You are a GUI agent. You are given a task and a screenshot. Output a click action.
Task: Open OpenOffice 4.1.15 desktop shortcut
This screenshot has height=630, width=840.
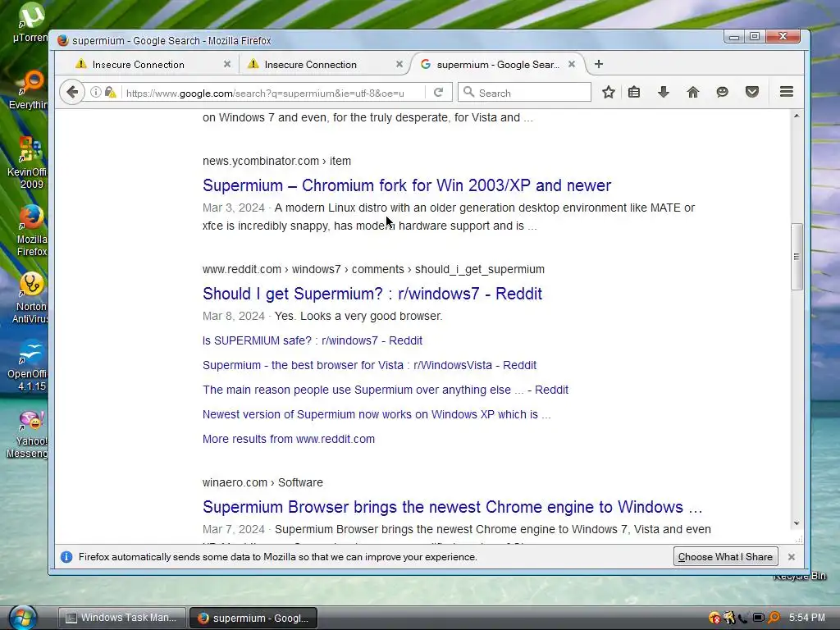[x=28, y=365]
